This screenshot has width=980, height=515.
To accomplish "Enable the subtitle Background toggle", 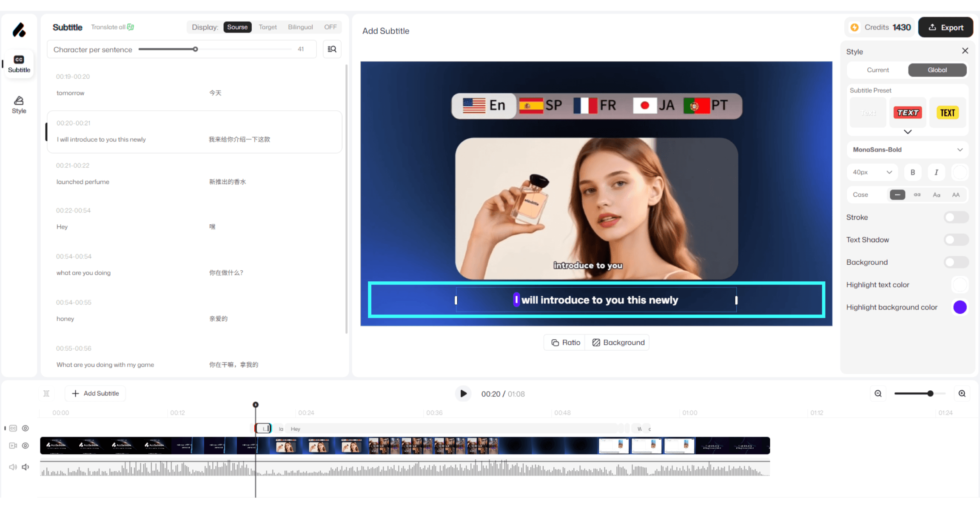I will (956, 263).
